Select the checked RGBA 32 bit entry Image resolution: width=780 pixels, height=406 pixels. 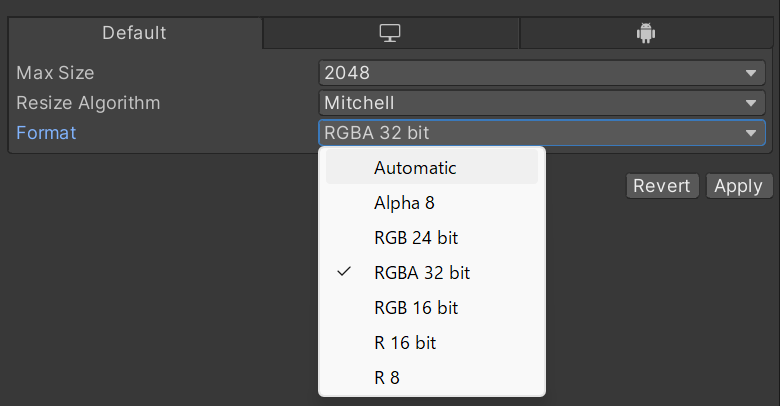click(422, 272)
